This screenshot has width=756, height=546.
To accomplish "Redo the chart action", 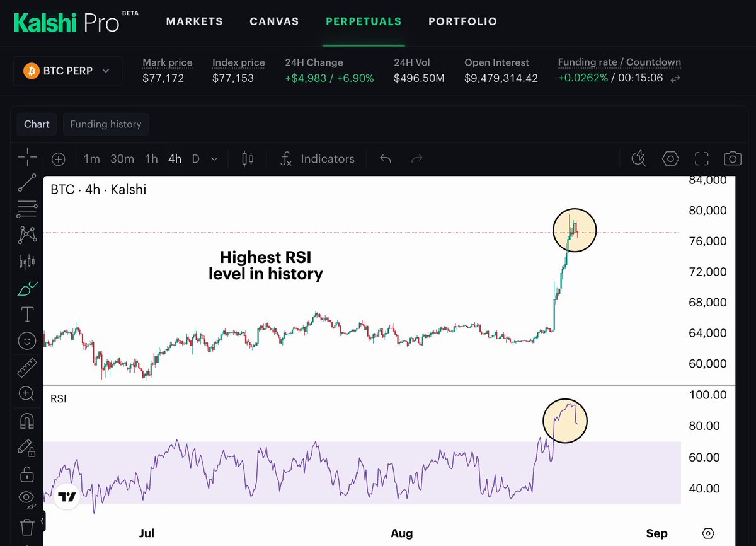I will [x=416, y=159].
